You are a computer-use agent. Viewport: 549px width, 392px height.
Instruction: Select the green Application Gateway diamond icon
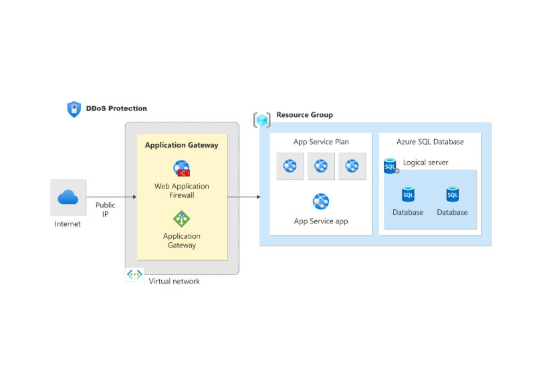coord(181,219)
